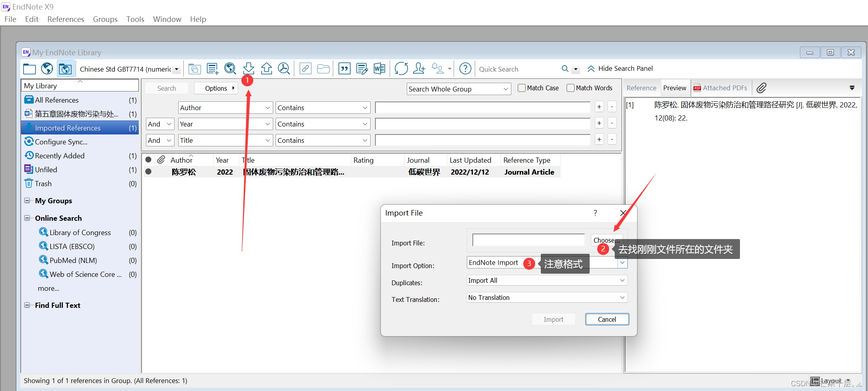This screenshot has width=868, height=391.
Task: Open the Help menu
Action: (198, 19)
